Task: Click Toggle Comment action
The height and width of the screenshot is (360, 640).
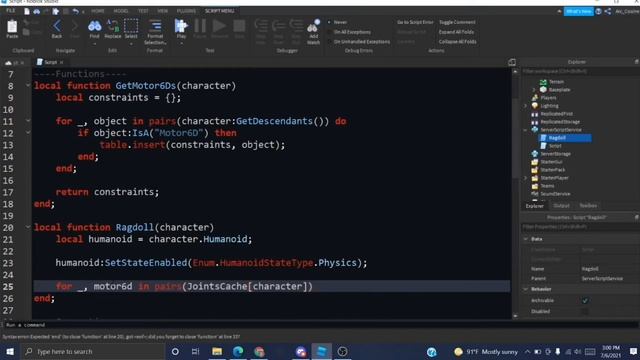Action: tap(457, 22)
